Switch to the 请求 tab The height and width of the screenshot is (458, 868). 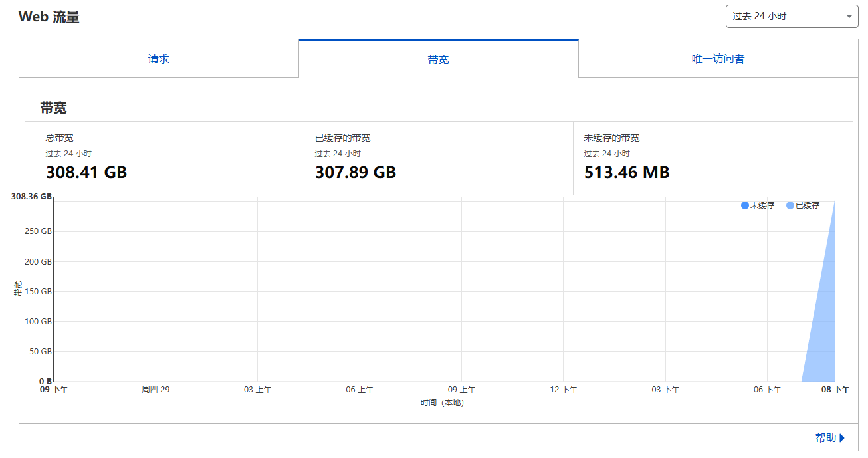[x=159, y=59]
